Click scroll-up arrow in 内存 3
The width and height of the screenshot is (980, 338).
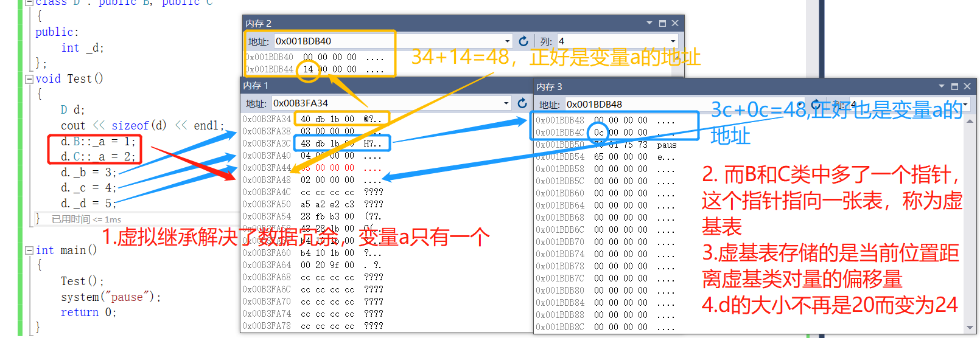click(x=970, y=121)
